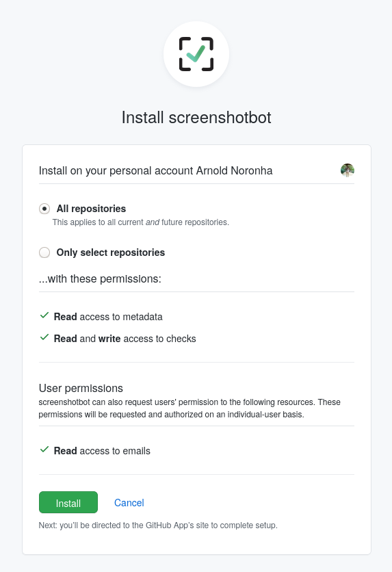This screenshot has height=572, width=392.
Task: Select the "Read access to metadata" text
Action: pyautogui.click(x=108, y=317)
